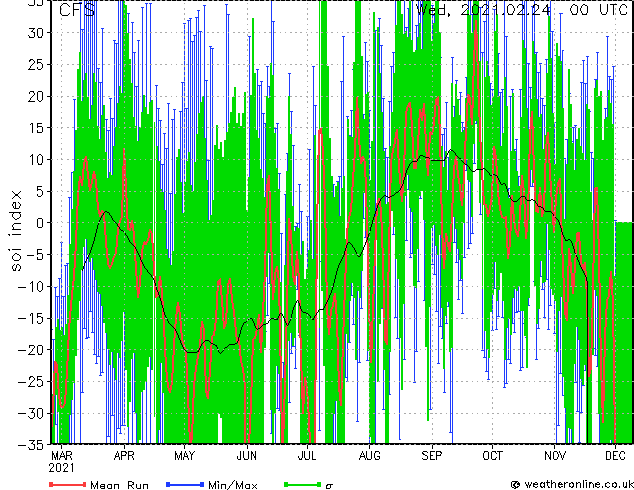This screenshot has height=490, width=634.
Task: Click the APR month axis label
Action: (124, 456)
